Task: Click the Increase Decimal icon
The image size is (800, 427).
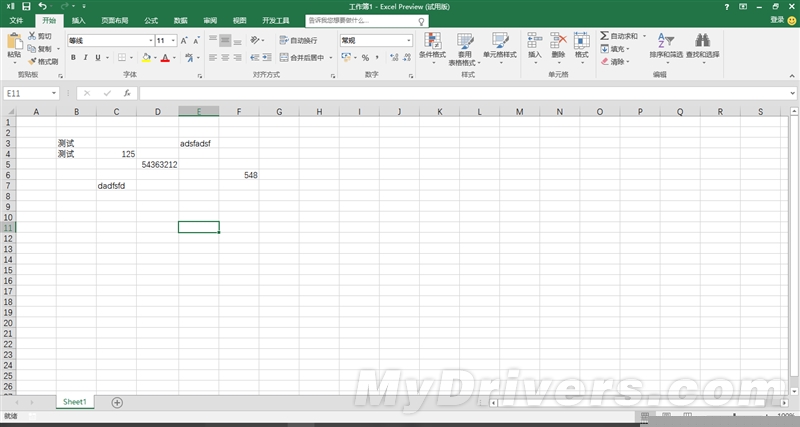Action: click(x=394, y=58)
